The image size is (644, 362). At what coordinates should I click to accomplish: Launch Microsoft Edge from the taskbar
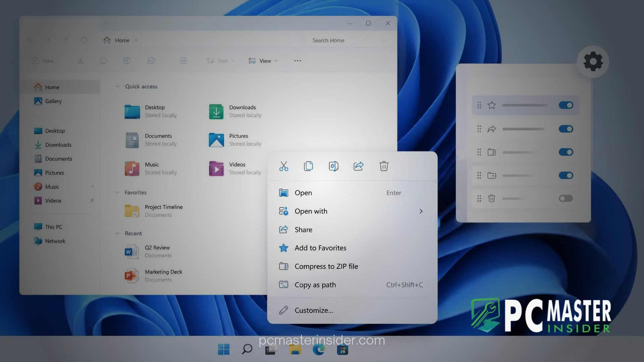pos(319,349)
